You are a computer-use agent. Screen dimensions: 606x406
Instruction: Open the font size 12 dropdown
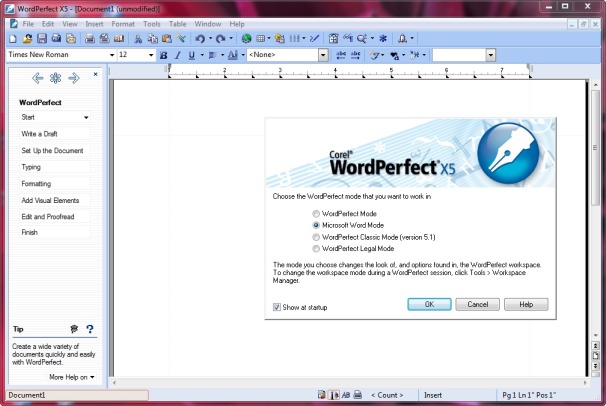click(x=151, y=55)
